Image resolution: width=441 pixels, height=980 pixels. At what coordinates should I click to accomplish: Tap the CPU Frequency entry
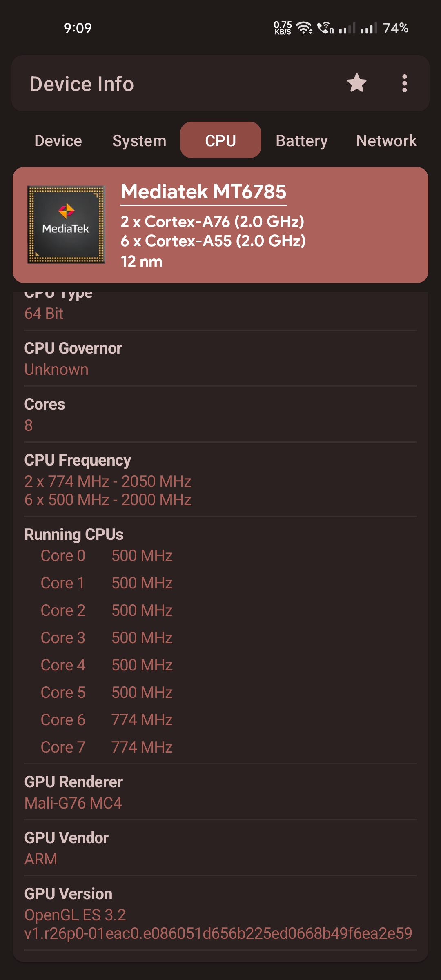click(220, 480)
